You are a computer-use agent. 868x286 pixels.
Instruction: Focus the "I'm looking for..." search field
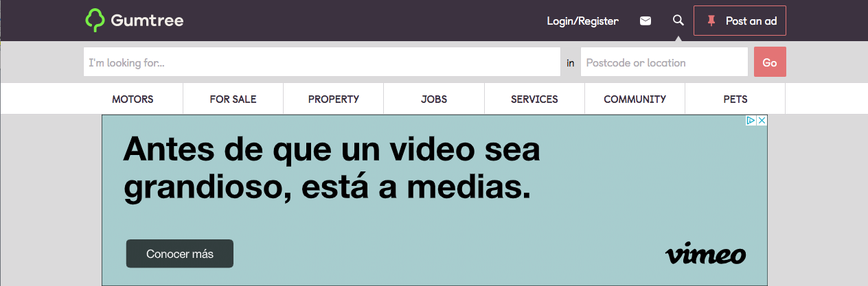click(x=322, y=62)
